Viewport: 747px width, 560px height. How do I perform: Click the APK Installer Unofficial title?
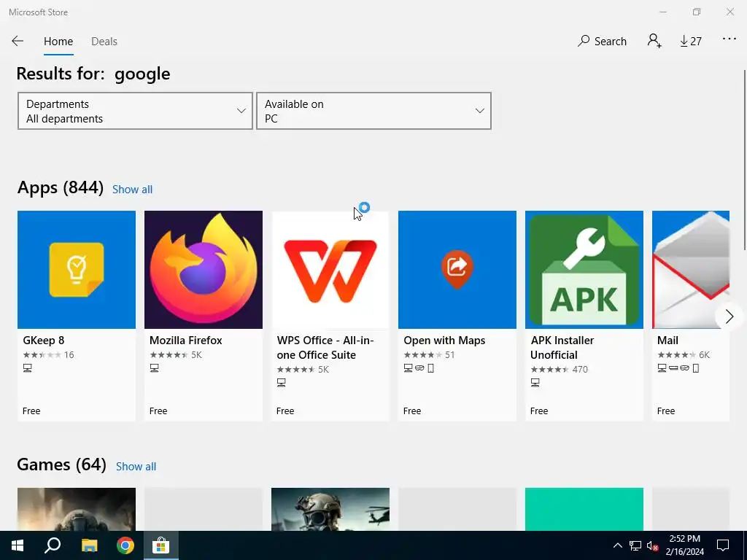562,348
